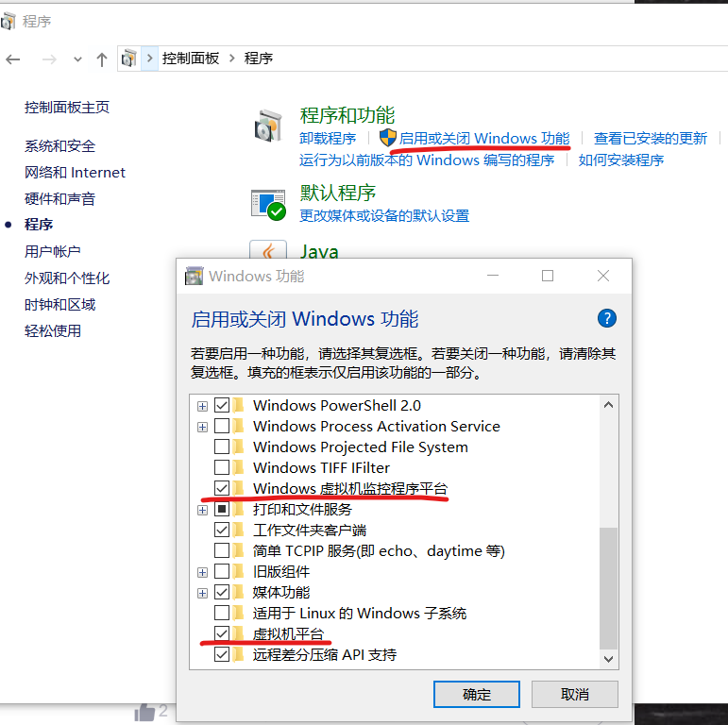Screen dimensions: 728x725
Task: Select 程序 breadcrumb in address bar
Action: (x=259, y=58)
